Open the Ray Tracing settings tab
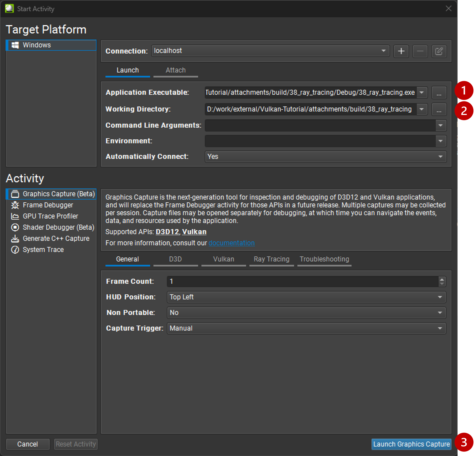 click(x=271, y=259)
